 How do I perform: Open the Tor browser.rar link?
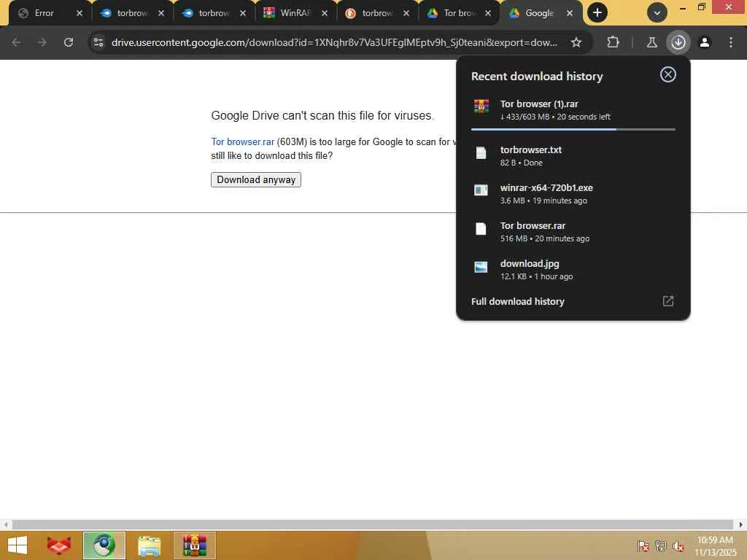pos(242,142)
